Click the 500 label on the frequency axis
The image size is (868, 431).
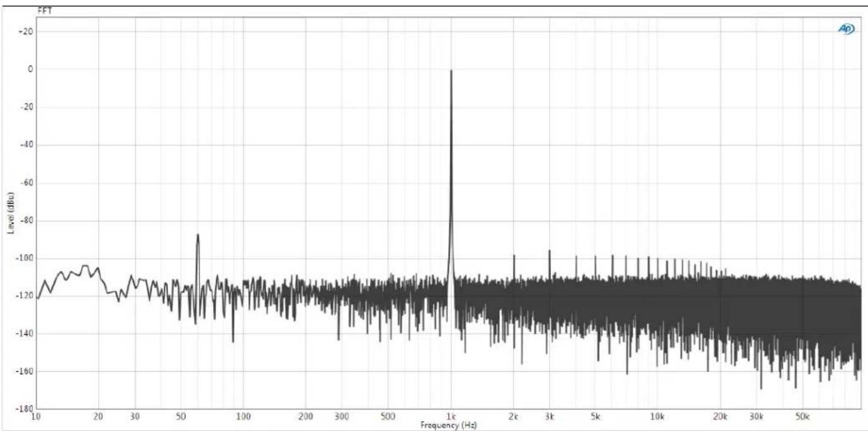click(388, 417)
